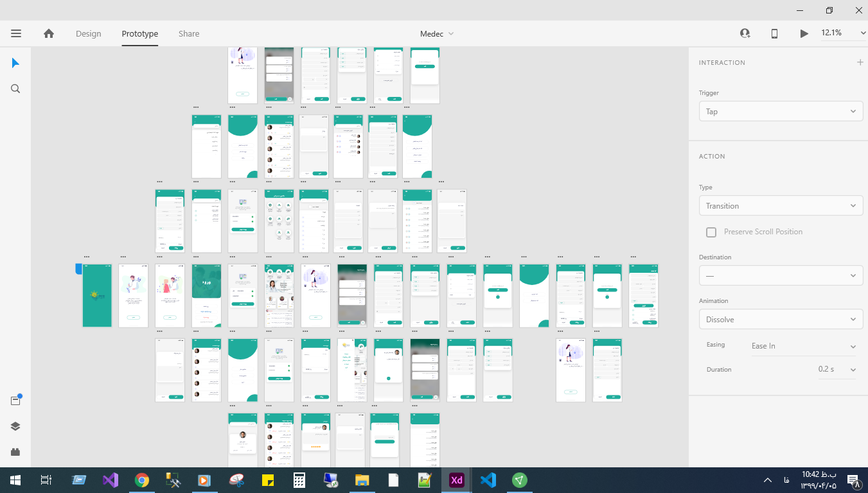Image resolution: width=868 pixels, height=493 pixels.
Task: Open the Easing dropdown showing Ease In
Action: (x=803, y=346)
